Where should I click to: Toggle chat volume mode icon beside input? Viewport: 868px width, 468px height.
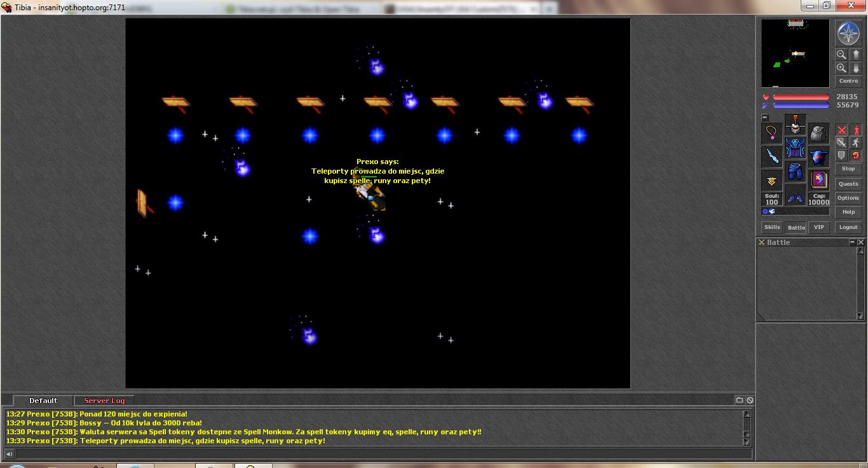coord(10,454)
